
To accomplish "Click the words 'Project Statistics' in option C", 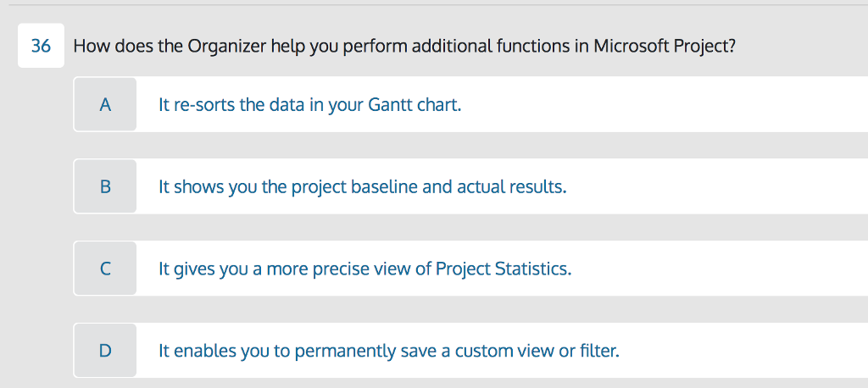I will 503,269.
